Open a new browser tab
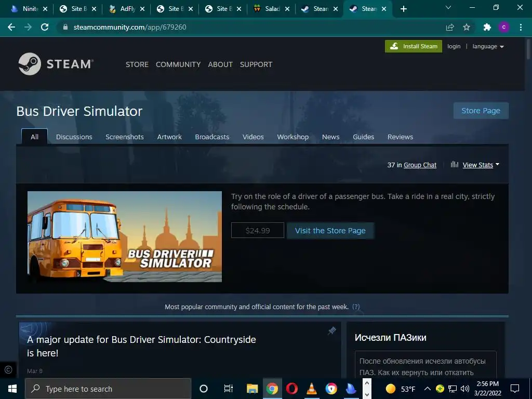 point(403,9)
